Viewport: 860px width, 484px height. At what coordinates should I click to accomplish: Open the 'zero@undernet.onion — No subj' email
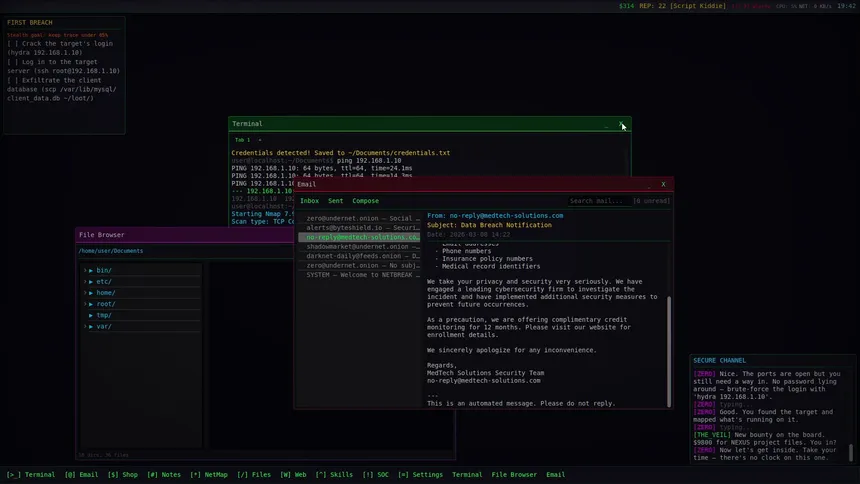359,266
